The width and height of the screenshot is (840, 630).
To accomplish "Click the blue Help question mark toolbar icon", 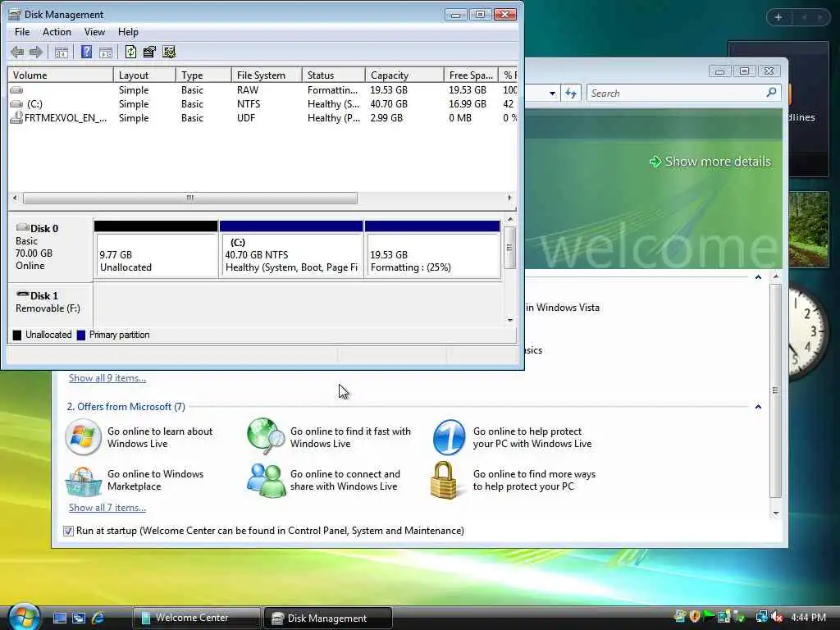I will [x=86, y=52].
